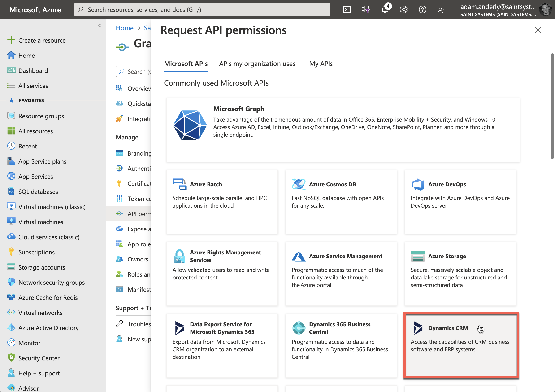Open the Branding menu item
The height and width of the screenshot is (392, 555).
coord(134,153)
